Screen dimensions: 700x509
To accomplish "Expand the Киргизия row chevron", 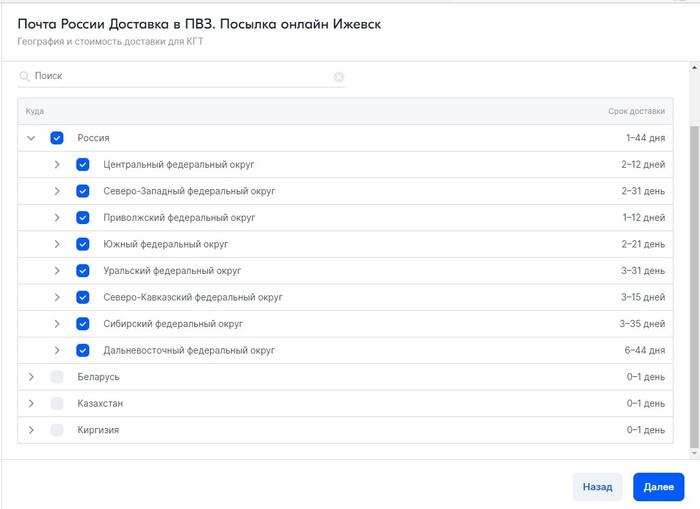I will [x=31, y=430].
